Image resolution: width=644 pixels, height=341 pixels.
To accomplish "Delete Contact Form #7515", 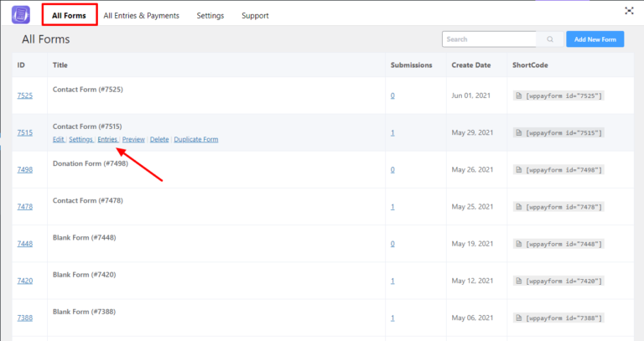I will (159, 139).
